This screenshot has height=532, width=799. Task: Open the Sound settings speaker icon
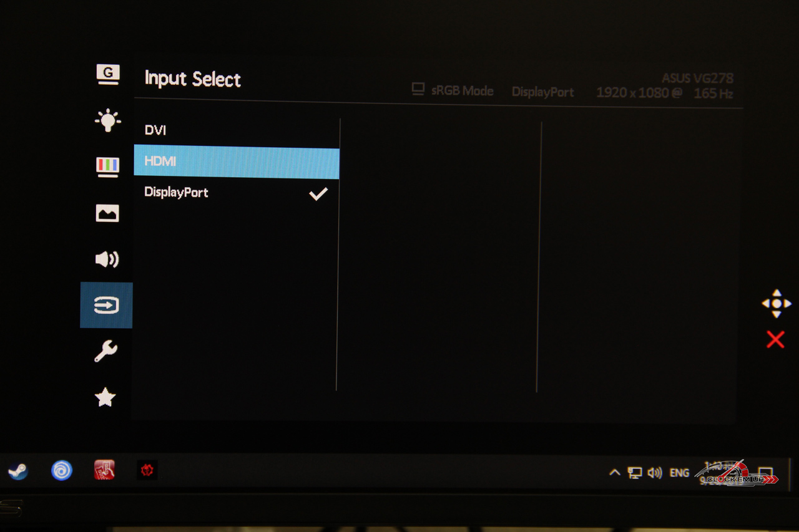[107, 259]
